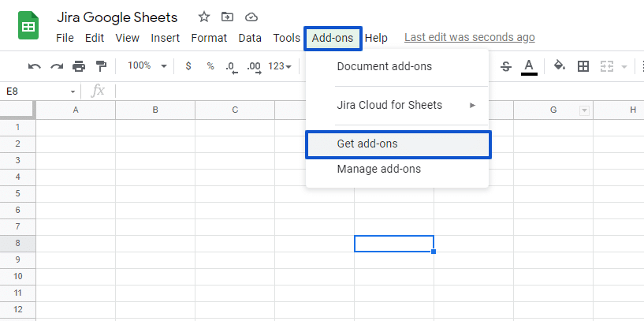Select column C header
Image resolution: width=644 pixels, height=321 pixels.
point(235,110)
